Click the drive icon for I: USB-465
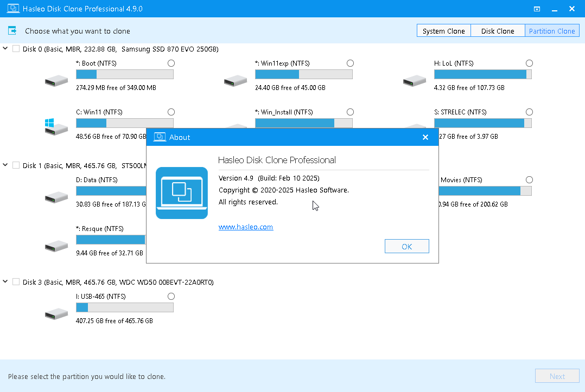The width and height of the screenshot is (585, 392). click(56, 313)
